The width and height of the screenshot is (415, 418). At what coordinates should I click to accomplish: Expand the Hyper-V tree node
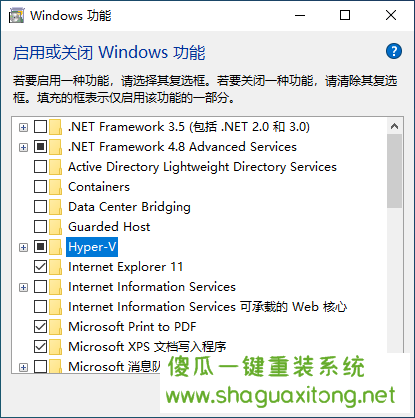coord(23,247)
